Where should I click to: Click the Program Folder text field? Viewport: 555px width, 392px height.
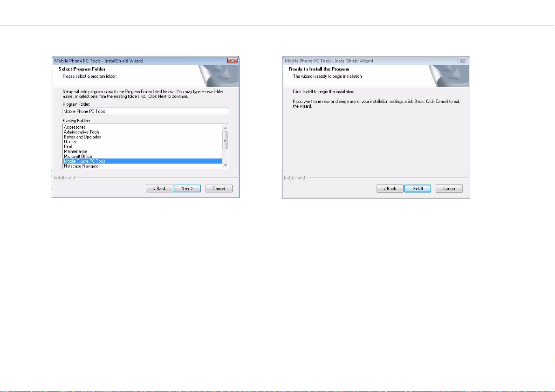click(x=146, y=111)
